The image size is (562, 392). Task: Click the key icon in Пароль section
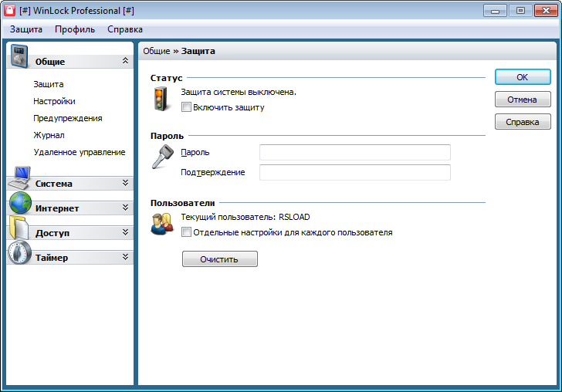pyautogui.click(x=162, y=157)
